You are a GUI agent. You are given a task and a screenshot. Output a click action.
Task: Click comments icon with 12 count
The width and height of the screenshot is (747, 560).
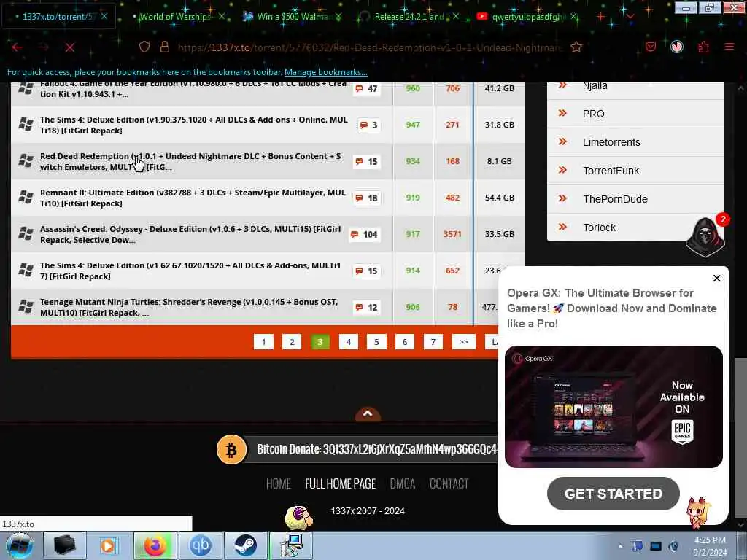tap(366, 307)
